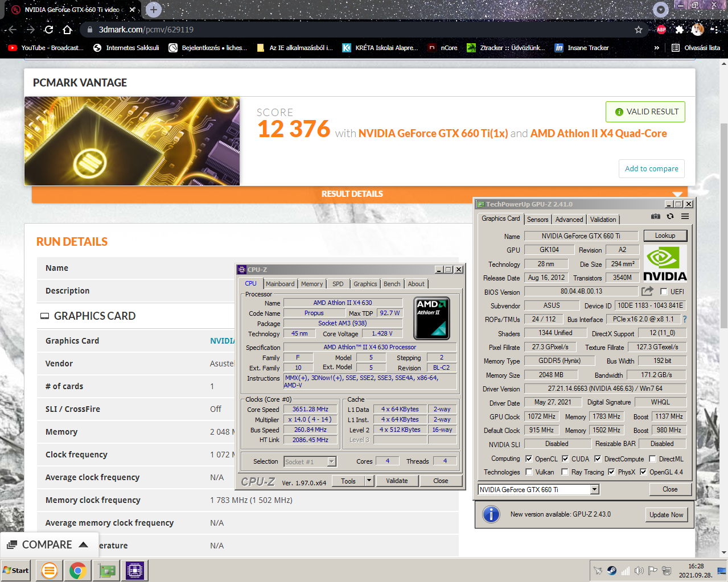
Task: Toggle the UEFI checkbox
Action: tap(664, 292)
